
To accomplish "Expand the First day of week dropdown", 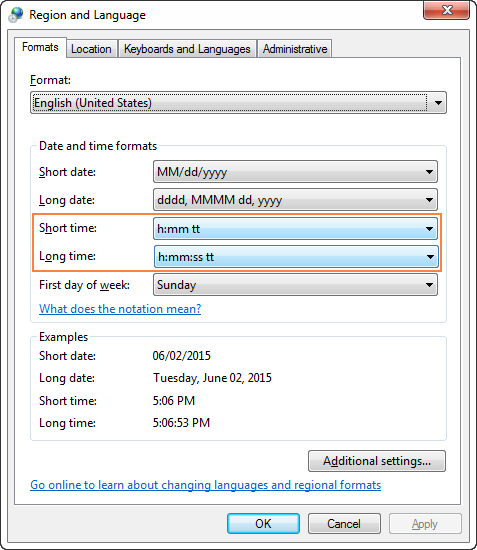I will (x=295, y=285).
